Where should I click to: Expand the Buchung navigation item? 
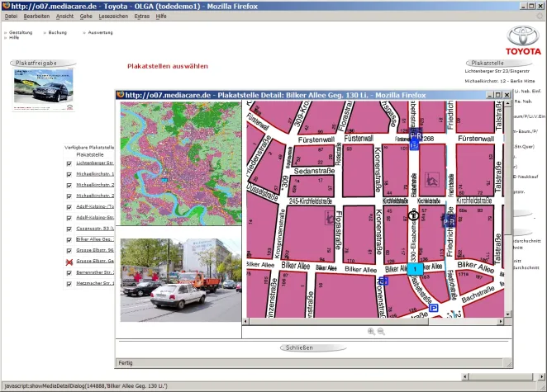point(57,32)
